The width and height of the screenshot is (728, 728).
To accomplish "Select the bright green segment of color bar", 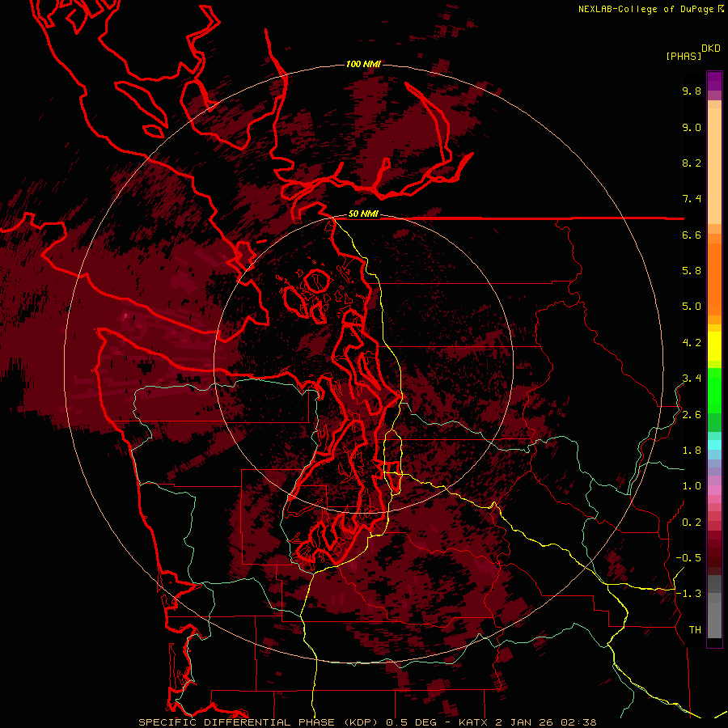I will [714, 390].
